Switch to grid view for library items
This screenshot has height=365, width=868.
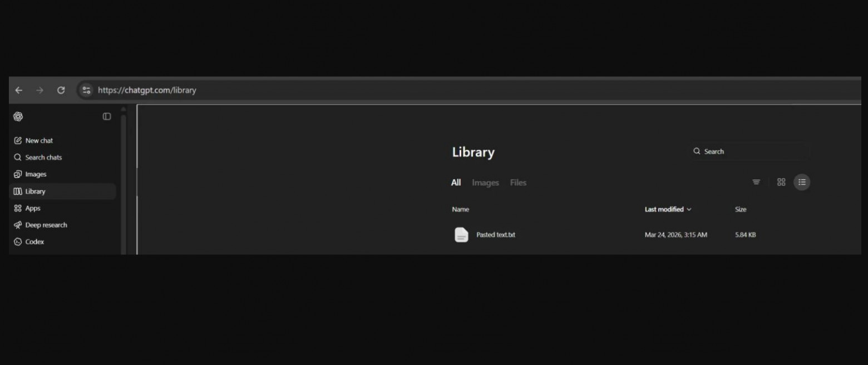781,182
